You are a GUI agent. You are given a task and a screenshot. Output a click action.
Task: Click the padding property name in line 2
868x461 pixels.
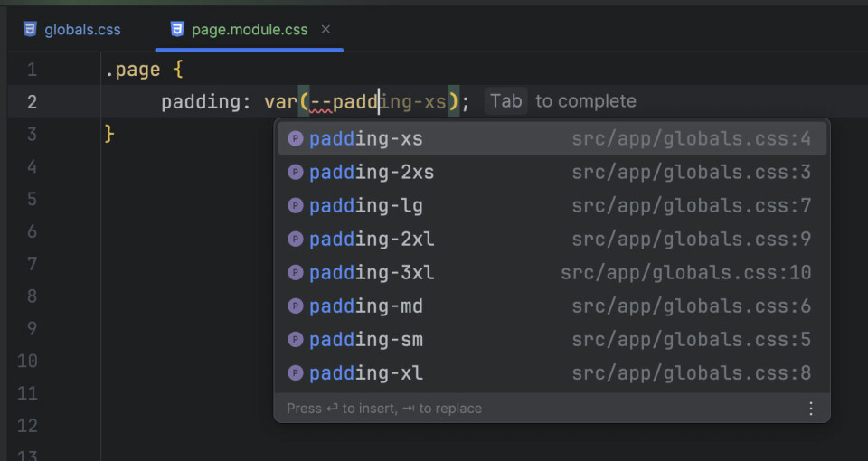point(201,102)
